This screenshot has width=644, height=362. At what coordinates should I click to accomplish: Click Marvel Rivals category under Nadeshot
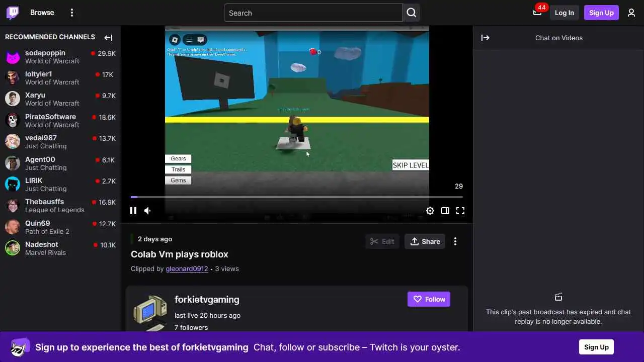point(45,252)
